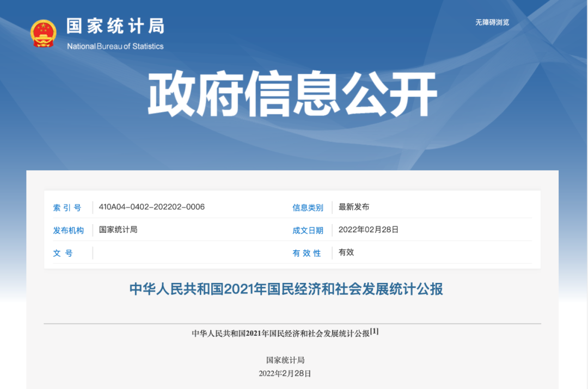Click the 政府信息公开 banner heading
The image size is (588, 389).
point(292,94)
